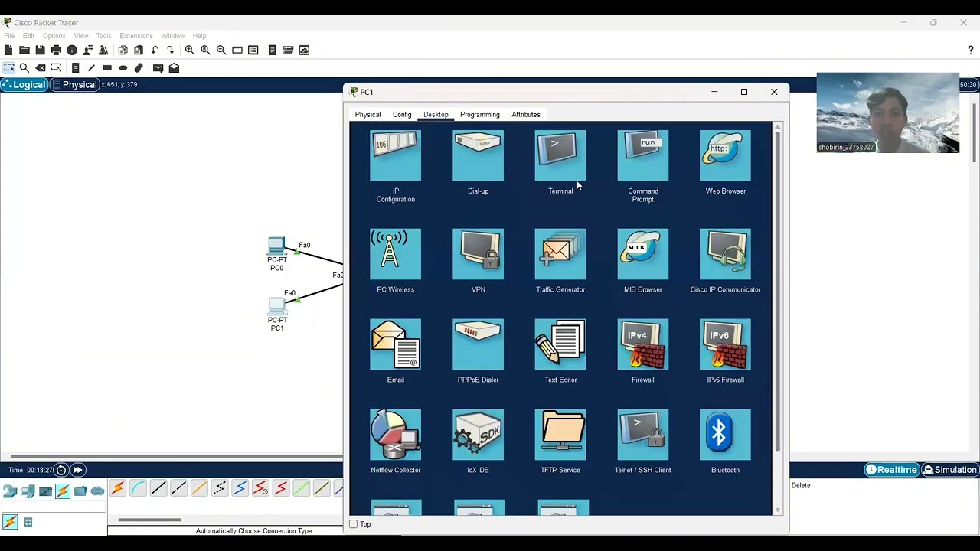980x551 pixels.
Task: Launch Telnet / SSH Client
Action: pos(643,435)
